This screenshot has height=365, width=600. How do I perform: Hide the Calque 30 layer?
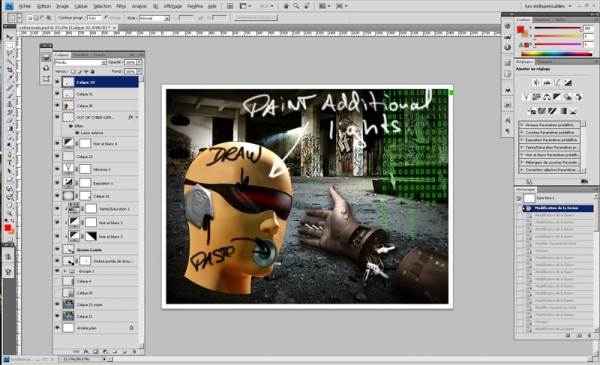57,105
